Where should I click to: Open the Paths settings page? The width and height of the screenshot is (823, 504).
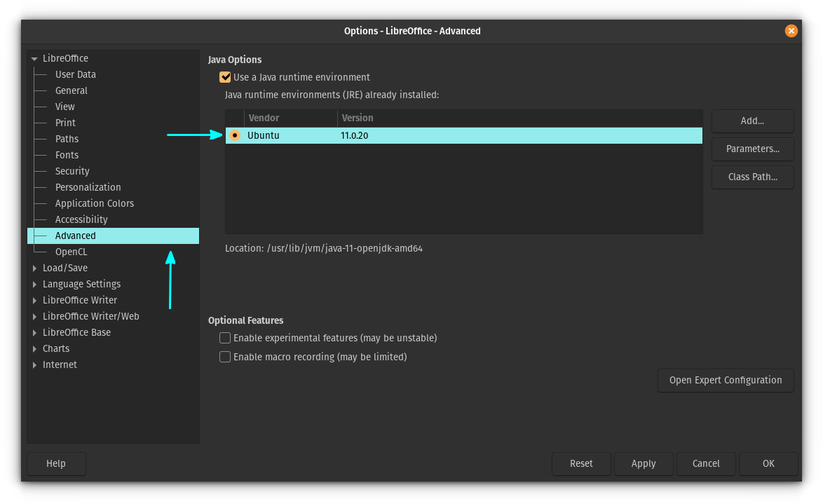tap(67, 139)
